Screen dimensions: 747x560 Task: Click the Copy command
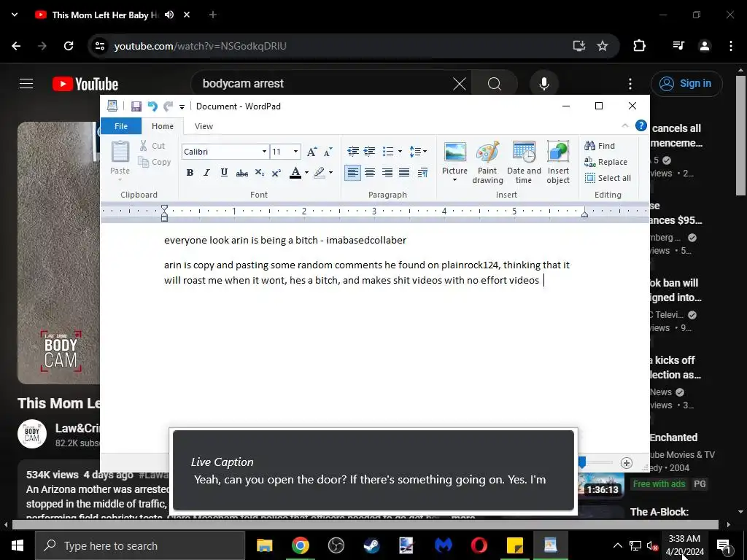point(155,162)
